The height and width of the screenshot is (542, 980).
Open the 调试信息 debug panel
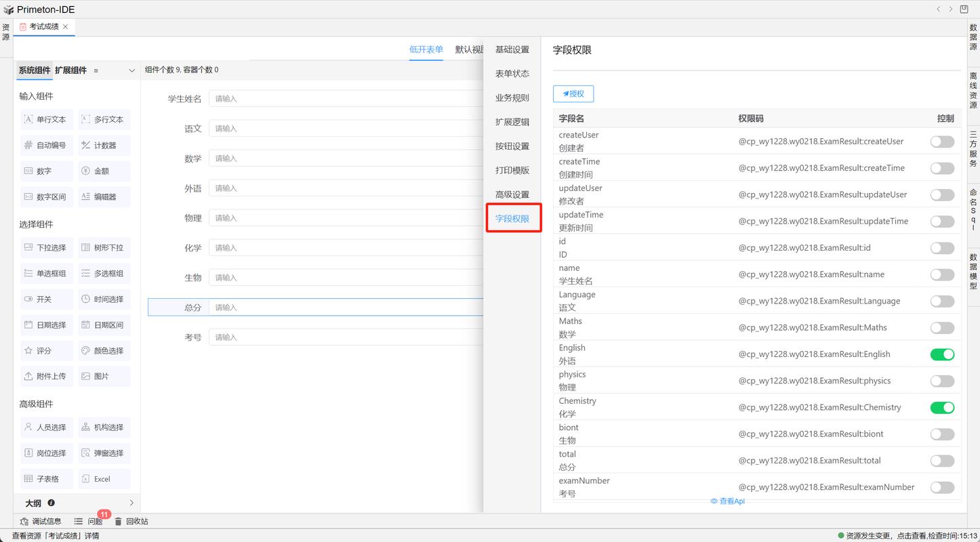41,520
